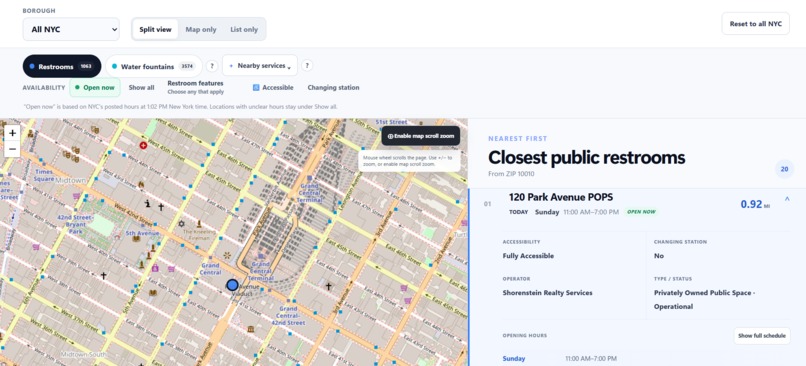
Task: Click the purple gift shop icon near 5th Avenue
Action: (155, 268)
